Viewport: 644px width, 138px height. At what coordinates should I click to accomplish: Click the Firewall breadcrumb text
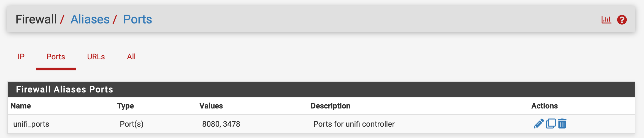(x=36, y=19)
